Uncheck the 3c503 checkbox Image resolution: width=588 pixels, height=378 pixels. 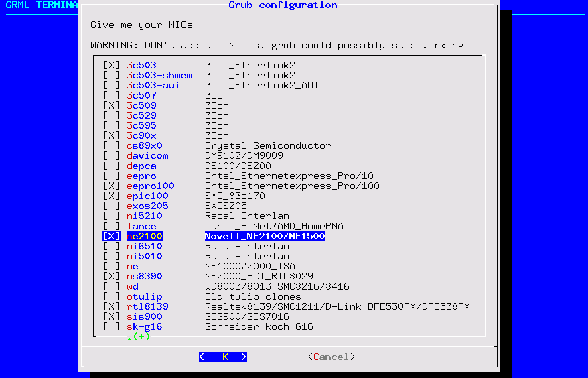111,65
